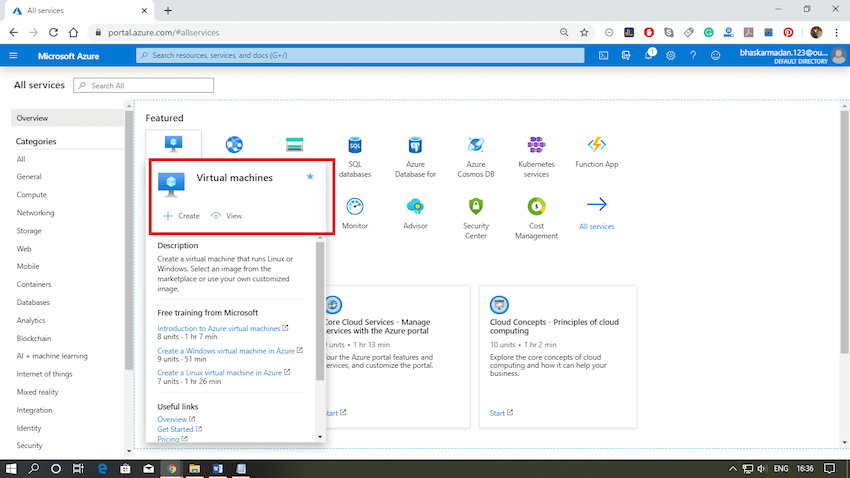Click the Microsoft Azure home title

click(68, 56)
